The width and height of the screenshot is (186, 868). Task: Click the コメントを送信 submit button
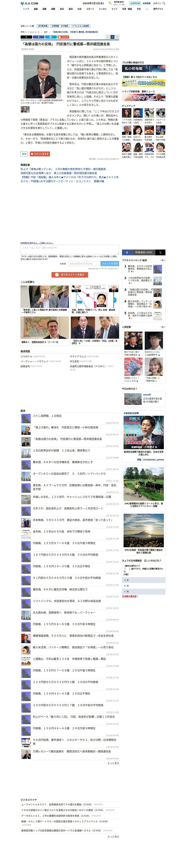tap(110, 263)
